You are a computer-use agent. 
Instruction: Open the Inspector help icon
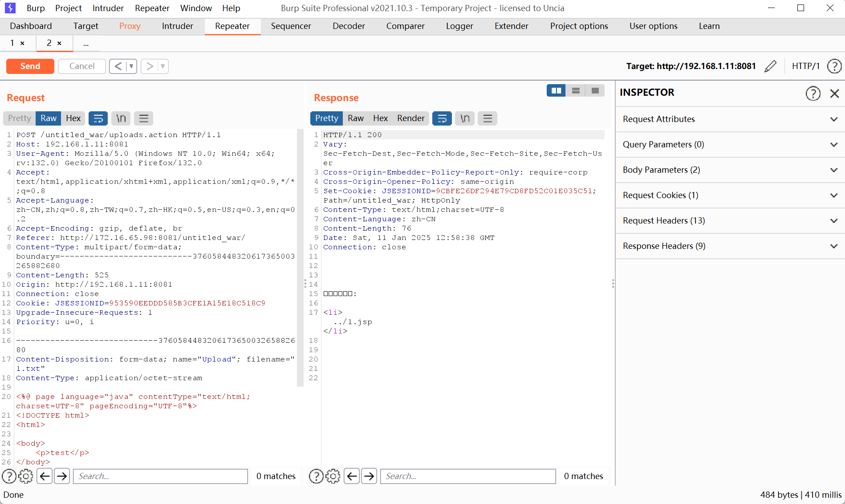(x=812, y=93)
